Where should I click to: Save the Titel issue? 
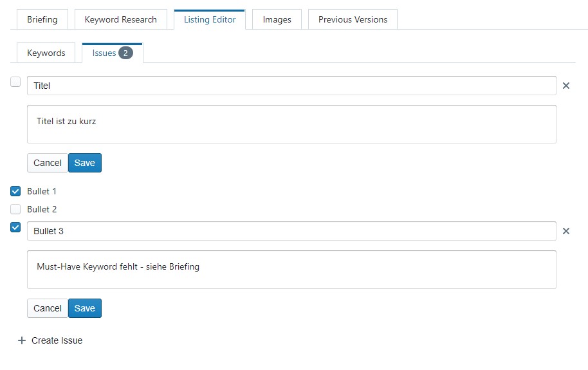pos(84,163)
